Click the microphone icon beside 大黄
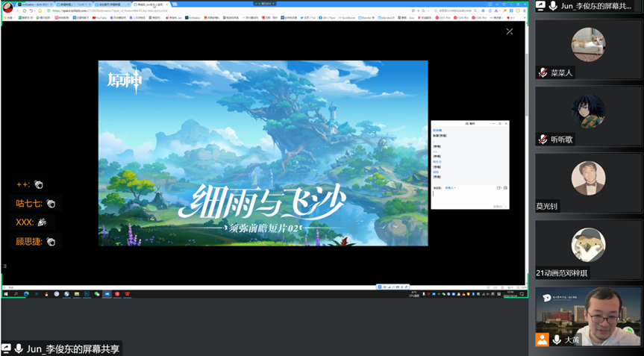644x356 pixels. tap(557, 340)
